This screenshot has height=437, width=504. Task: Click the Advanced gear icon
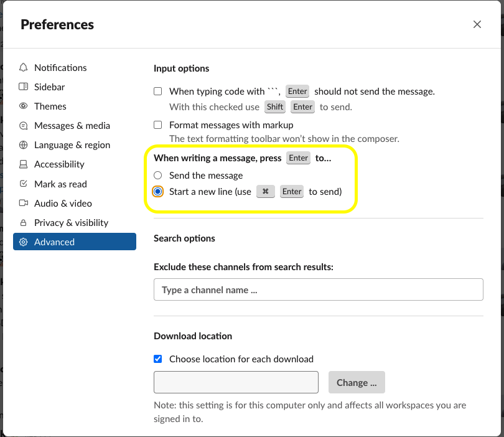pos(24,242)
